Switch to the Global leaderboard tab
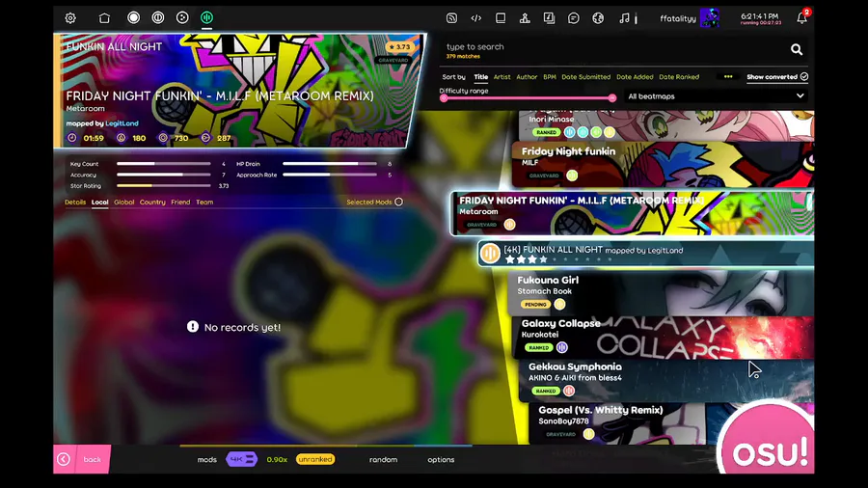868x488 pixels. click(x=124, y=202)
